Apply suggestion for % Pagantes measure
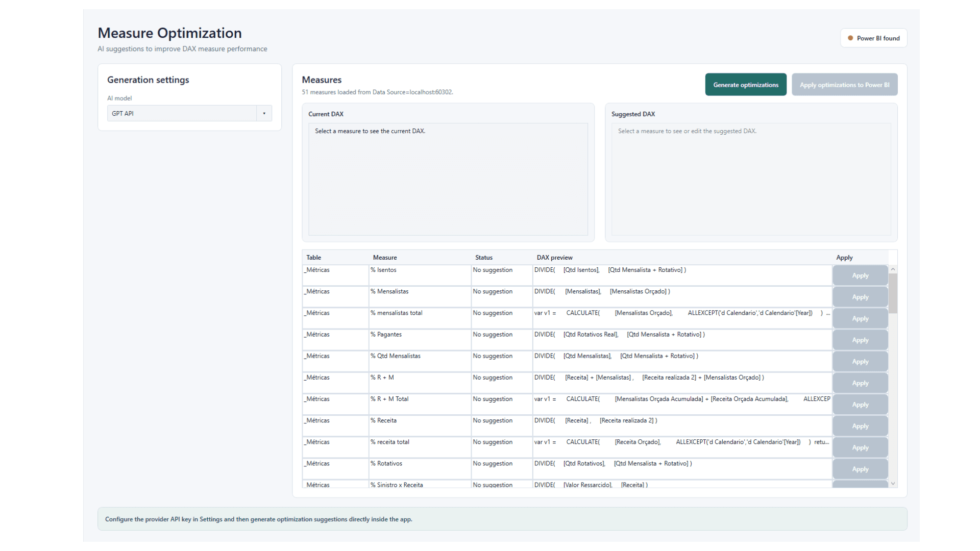Screen dimensions: 980x551 (860, 340)
